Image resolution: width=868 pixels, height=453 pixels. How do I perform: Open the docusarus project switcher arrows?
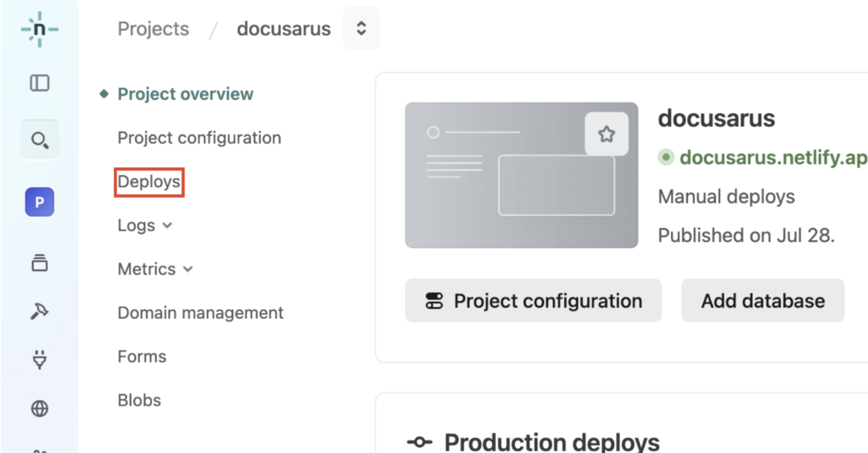click(361, 28)
